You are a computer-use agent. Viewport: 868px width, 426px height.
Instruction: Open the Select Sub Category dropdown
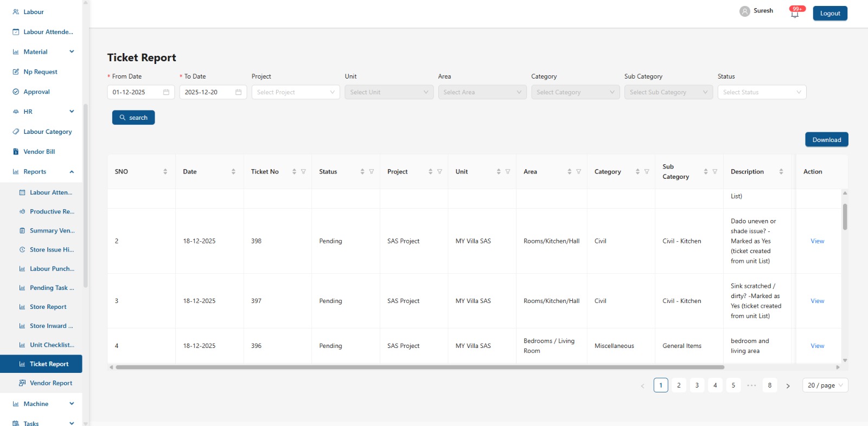pyautogui.click(x=668, y=92)
